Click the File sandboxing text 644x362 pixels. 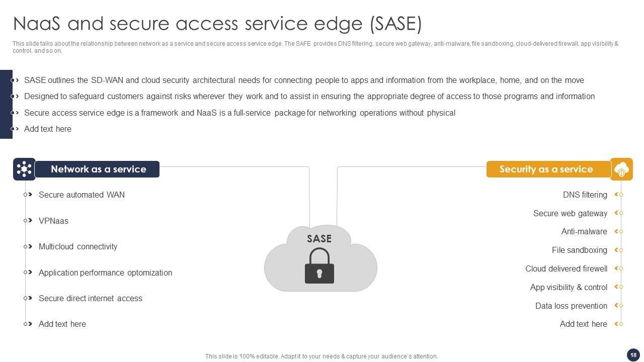[x=579, y=250]
